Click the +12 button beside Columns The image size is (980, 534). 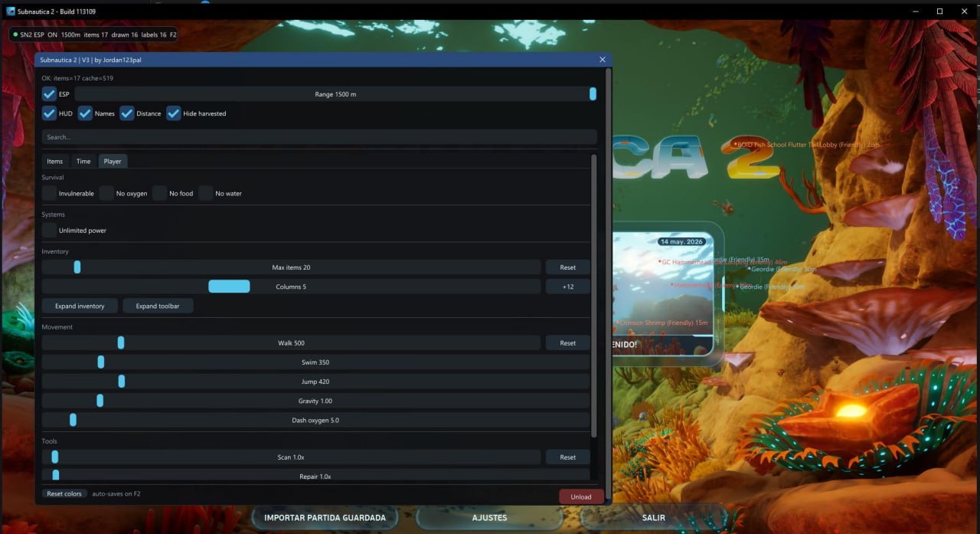[567, 287]
